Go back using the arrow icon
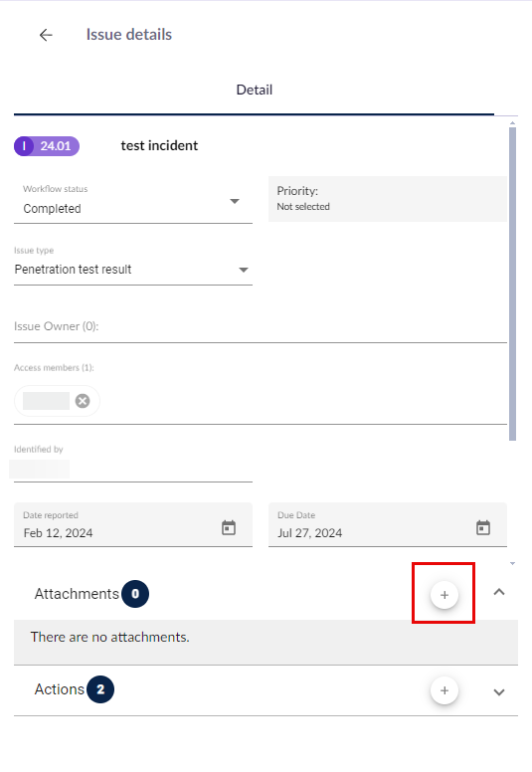This screenshot has width=532, height=772. (46, 35)
